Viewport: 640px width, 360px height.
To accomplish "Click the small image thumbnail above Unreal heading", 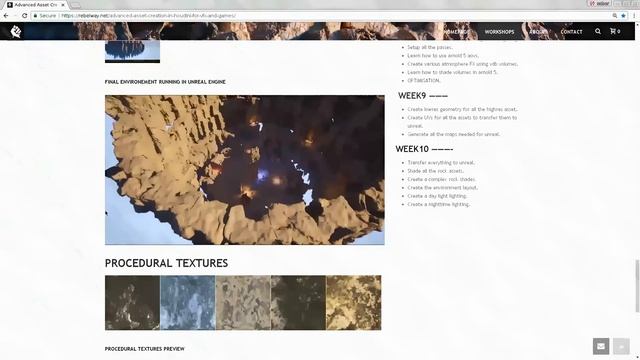I will pyautogui.click(x=132, y=51).
